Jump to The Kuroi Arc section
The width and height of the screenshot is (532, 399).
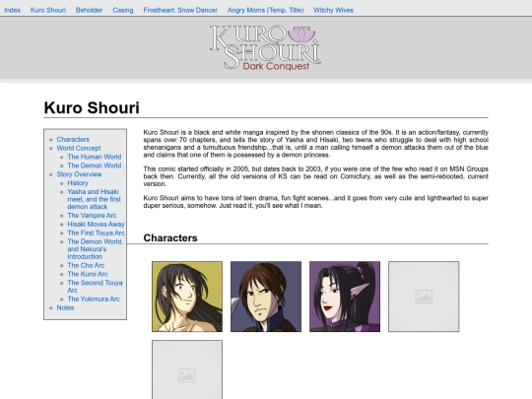tap(88, 274)
